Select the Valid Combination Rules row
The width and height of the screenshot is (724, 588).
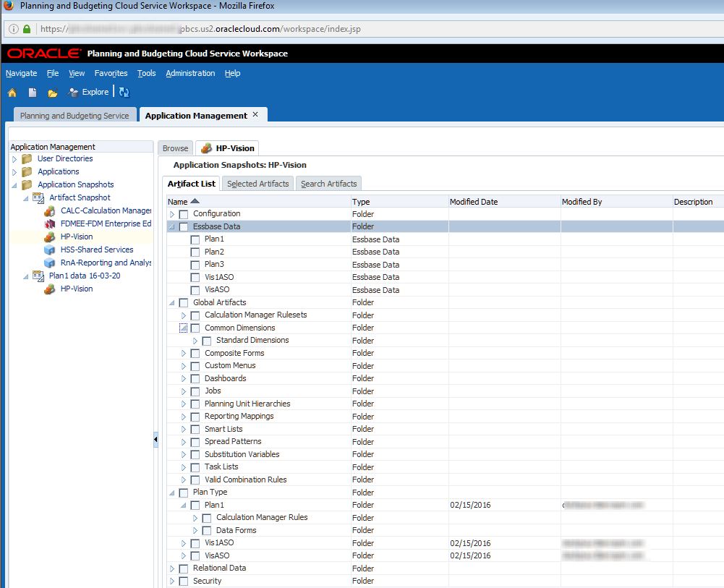445,480
